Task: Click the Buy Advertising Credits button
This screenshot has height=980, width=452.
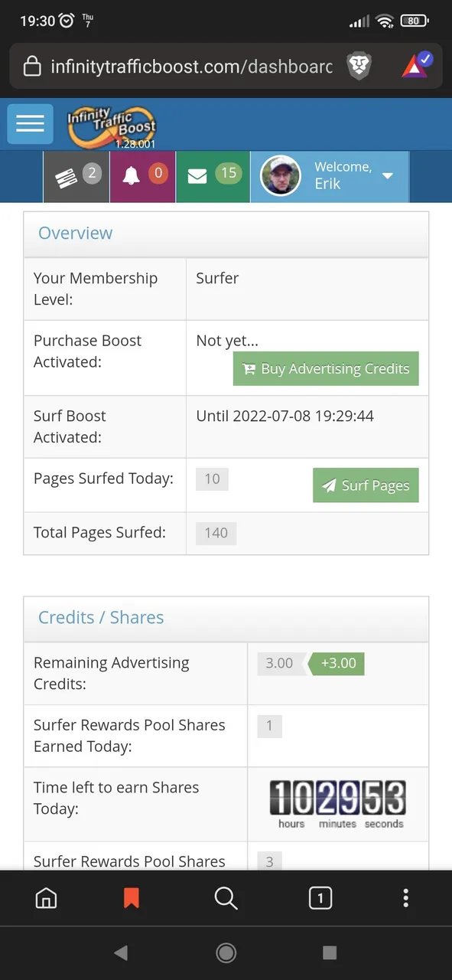Action: coord(326,369)
